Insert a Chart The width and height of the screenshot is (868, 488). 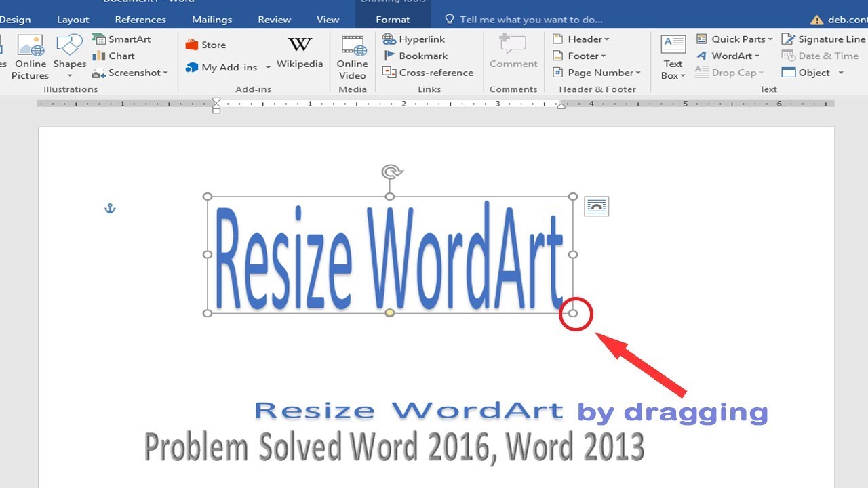tap(113, 56)
